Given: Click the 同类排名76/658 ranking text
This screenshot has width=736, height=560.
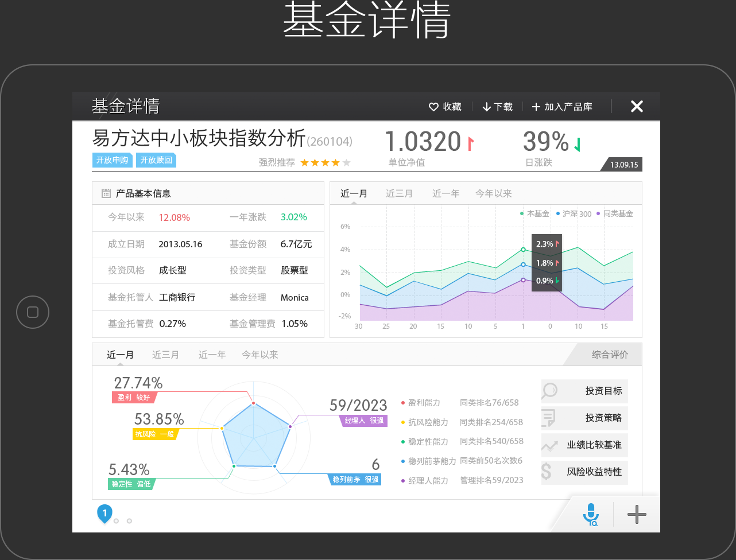Looking at the screenshot, I should coord(489,403).
